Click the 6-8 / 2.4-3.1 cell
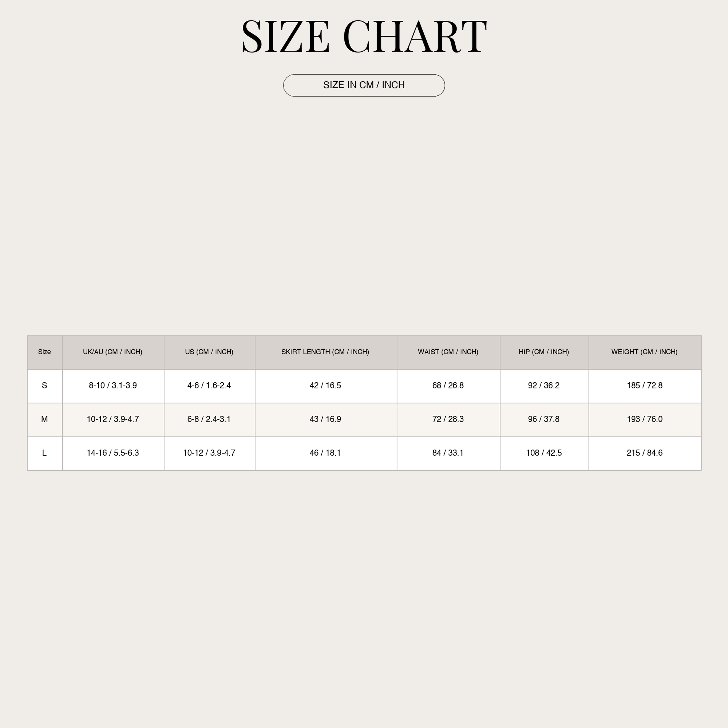The height and width of the screenshot is (728, 728). click(x=210, y=420)
